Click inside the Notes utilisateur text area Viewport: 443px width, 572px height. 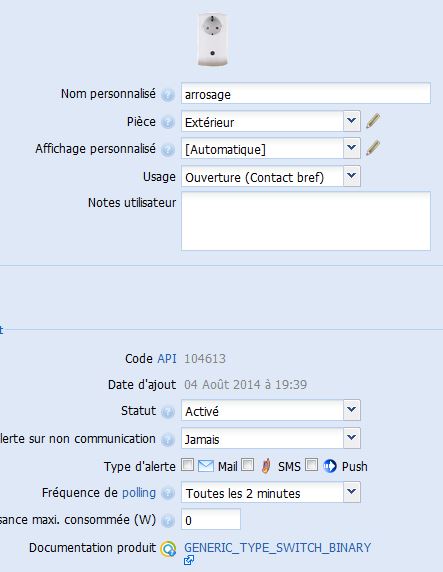tap(306, 221)
